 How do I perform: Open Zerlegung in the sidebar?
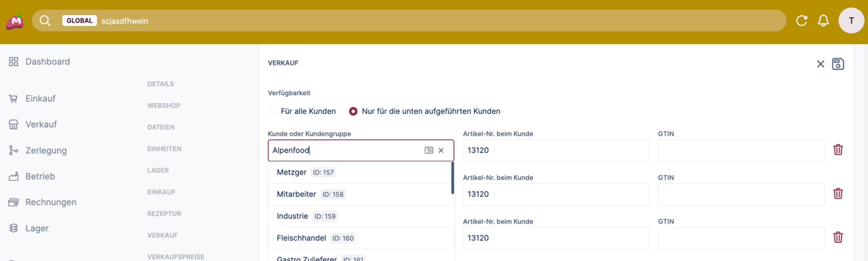coord(46,150)
